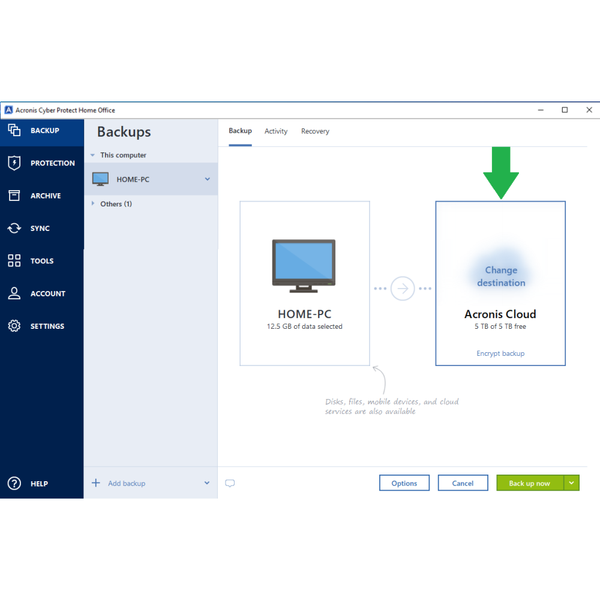Screen dimensions: 600x600
Task: Expand the HOME-PC backup chevron
Action: 207,179
